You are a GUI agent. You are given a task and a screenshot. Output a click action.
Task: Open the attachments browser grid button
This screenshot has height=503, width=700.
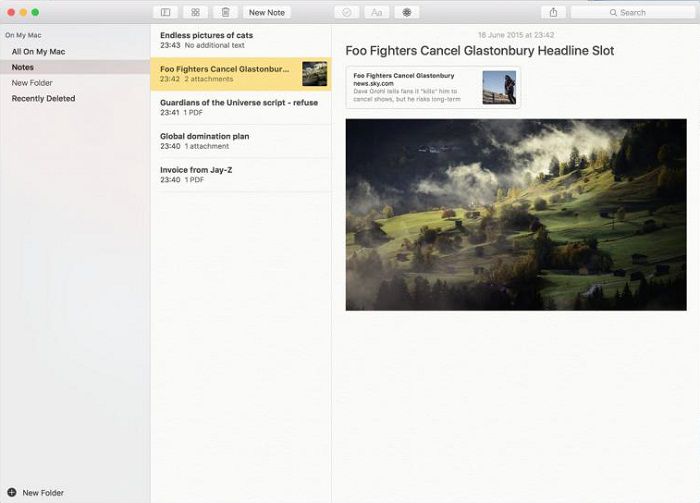coord(195,12)
